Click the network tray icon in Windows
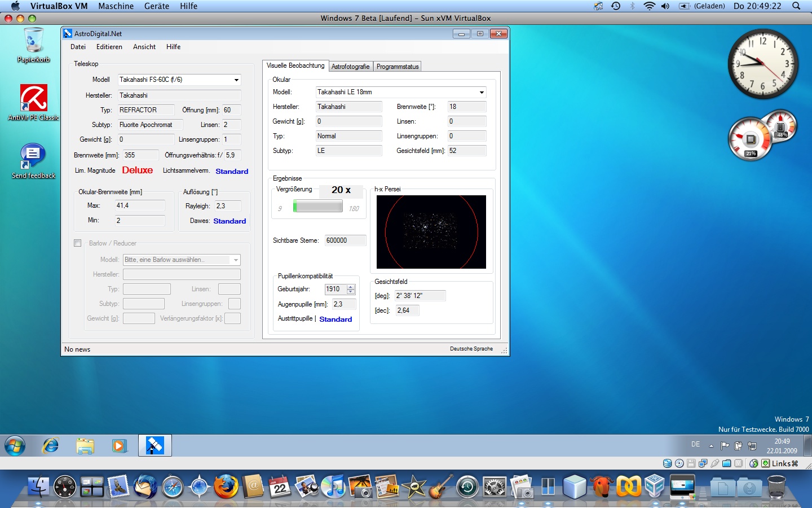 click(752, 445)
